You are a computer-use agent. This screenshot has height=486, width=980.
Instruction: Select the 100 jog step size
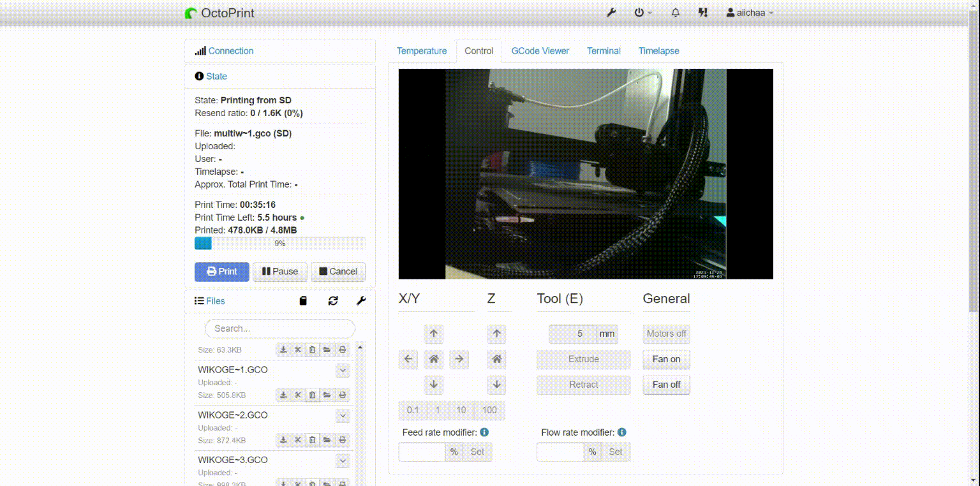(x=489, y=410)
